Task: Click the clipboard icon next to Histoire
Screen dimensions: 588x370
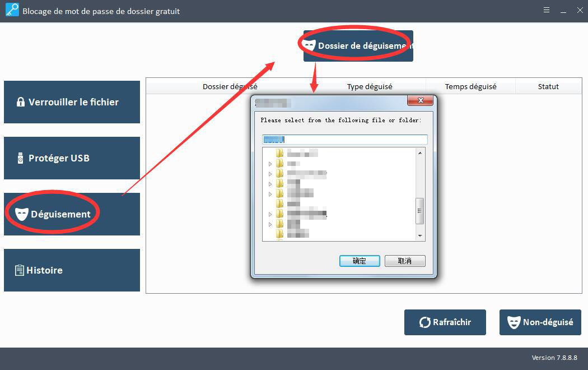Action: click(20, 270)
